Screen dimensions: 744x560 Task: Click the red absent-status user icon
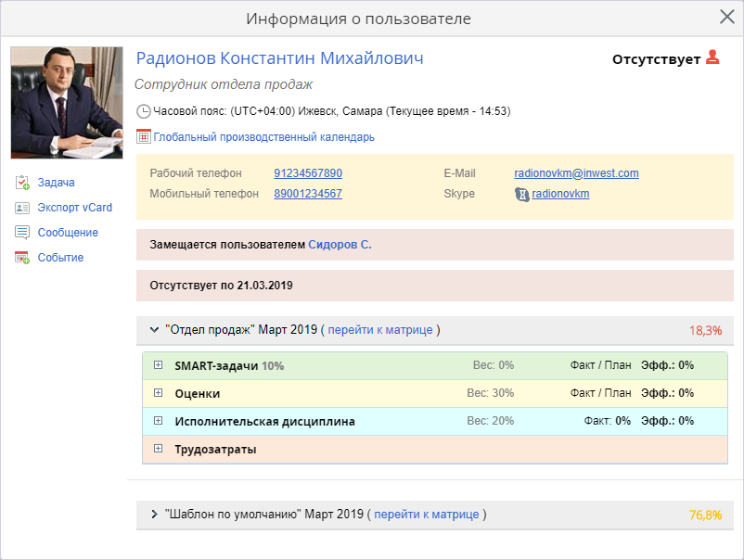click(x=712, y=57)
